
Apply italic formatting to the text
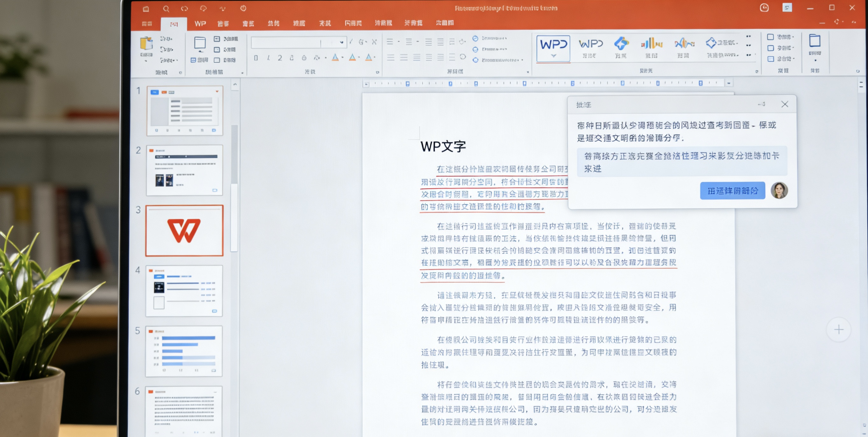coord(269,58)
